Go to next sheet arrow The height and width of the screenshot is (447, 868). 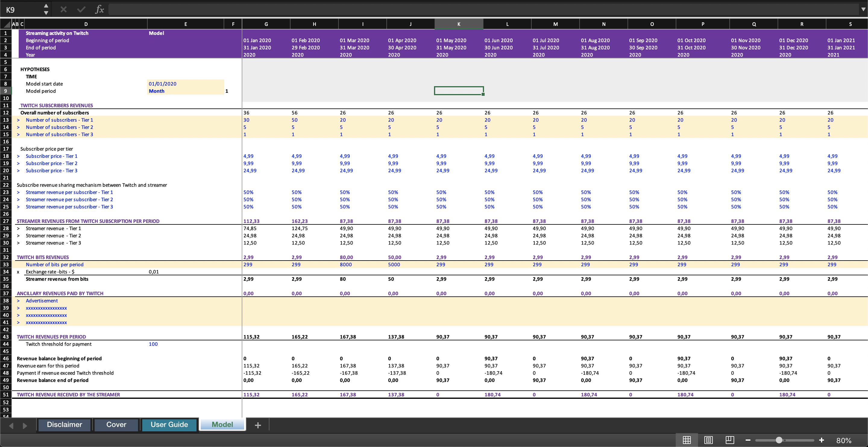[25, 425]
